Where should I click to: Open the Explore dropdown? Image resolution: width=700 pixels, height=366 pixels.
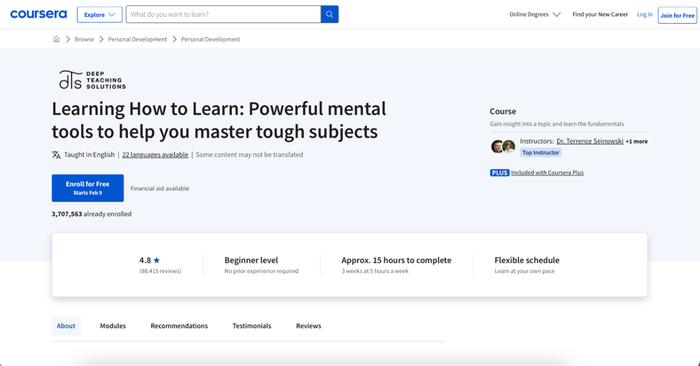point(100,15)
